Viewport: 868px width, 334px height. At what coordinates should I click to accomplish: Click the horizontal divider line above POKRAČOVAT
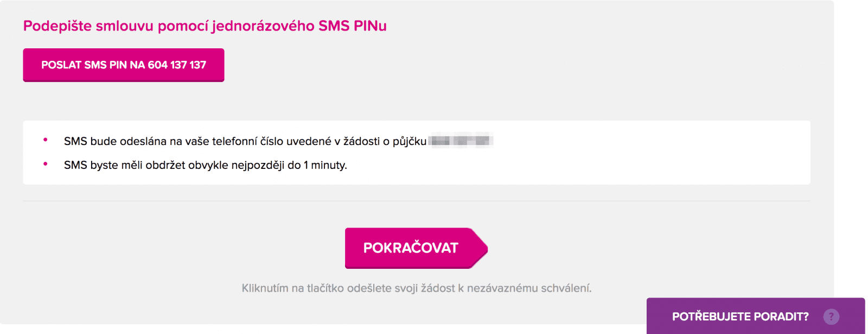pyautogui.click(x=417, y=201)
